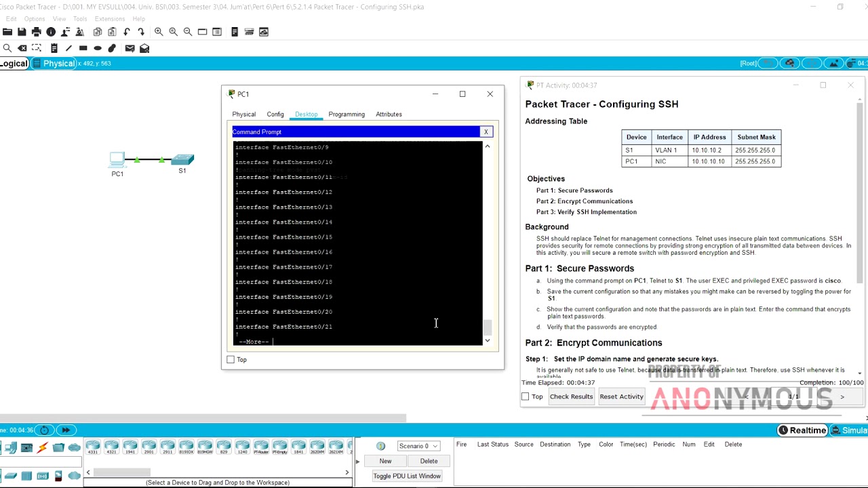Switch to Realtime mode

coord(803,430)
